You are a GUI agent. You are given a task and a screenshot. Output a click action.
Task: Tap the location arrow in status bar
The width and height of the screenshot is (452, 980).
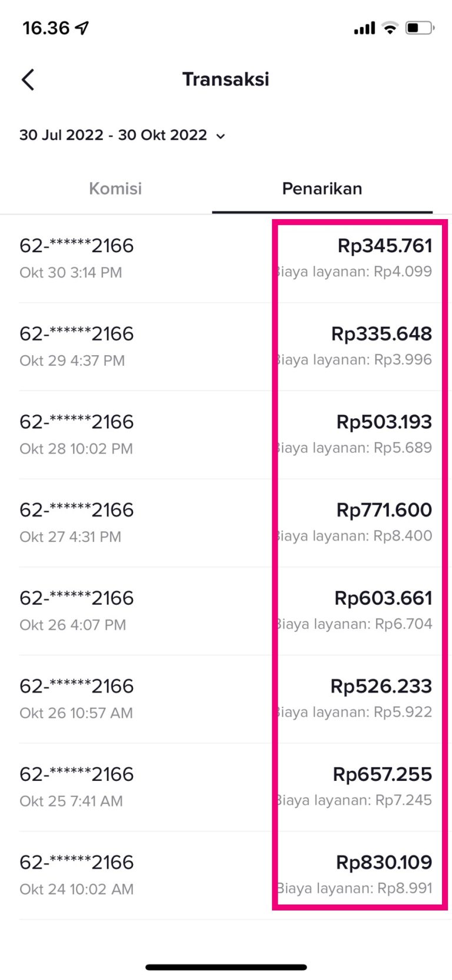point(82,28)
